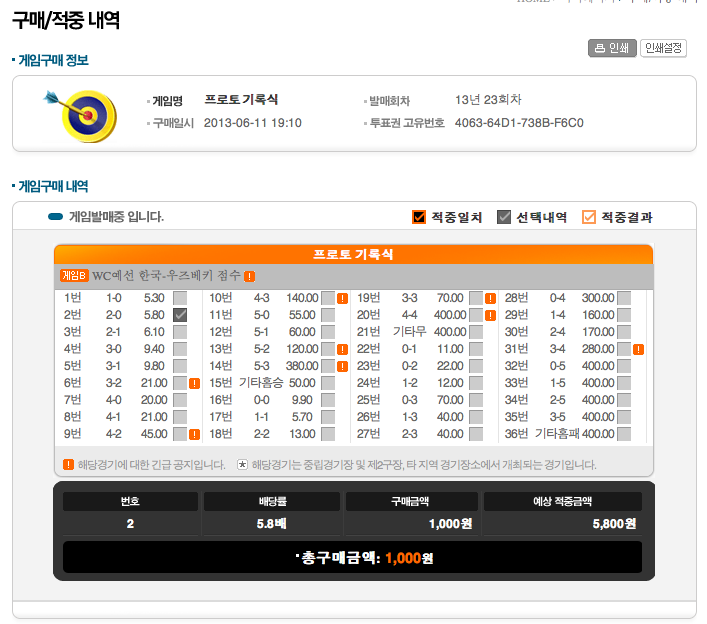707x624 pixels.
Task: Click the 인쇄 print button
Action: [x=612, y=48]
